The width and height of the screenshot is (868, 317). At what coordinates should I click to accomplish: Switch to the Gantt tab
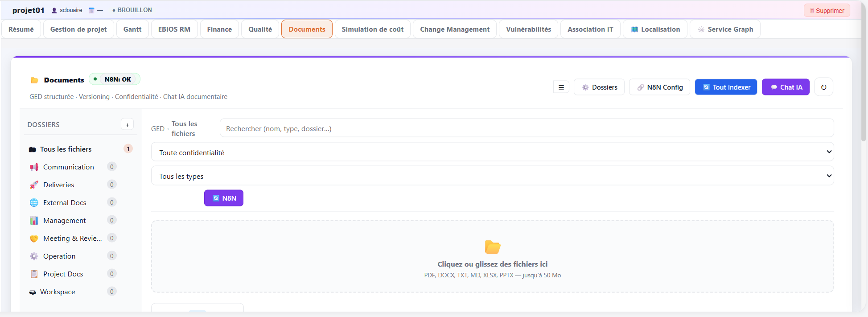click(132, 29)
